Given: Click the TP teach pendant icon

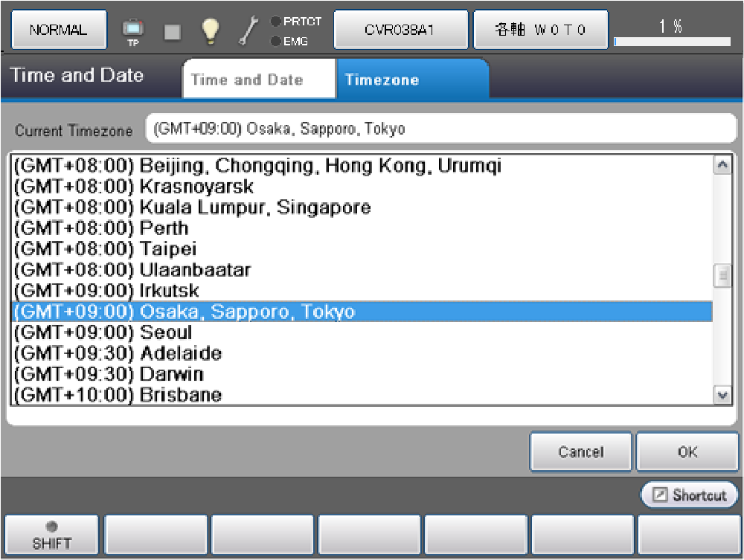Looking at the screenshot, I should (x=133, y=30).
